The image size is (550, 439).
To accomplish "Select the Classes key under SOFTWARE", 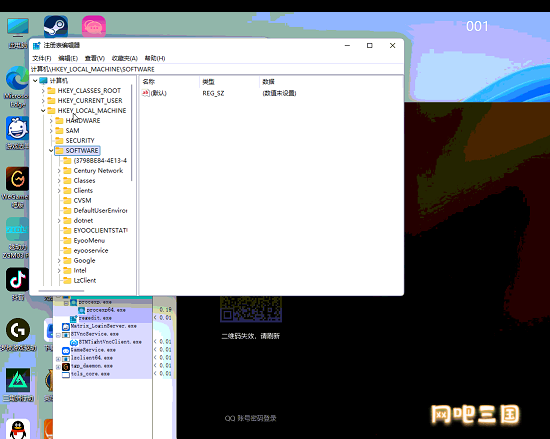I will tap(84, 181).
